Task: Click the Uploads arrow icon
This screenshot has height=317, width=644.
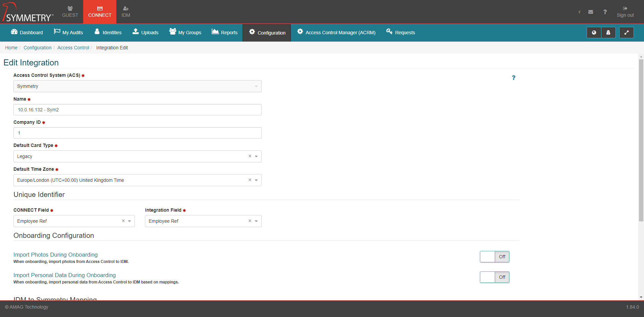Action: [136, 31]
